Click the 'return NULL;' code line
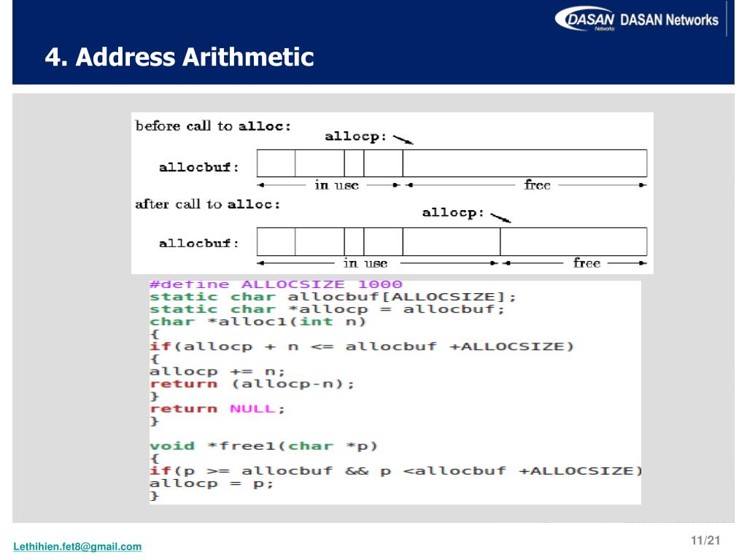Screen dimensions: 747x560 coord(217,408)
